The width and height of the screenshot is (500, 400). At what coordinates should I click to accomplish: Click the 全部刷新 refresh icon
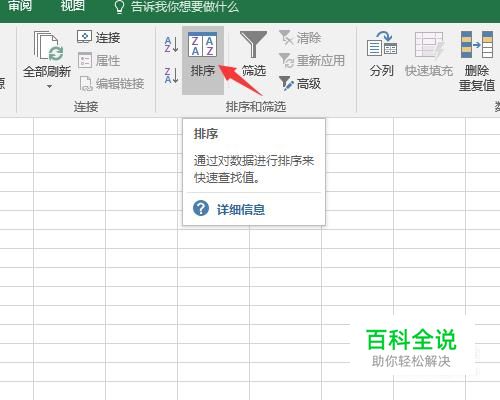[x=49, y=46]
